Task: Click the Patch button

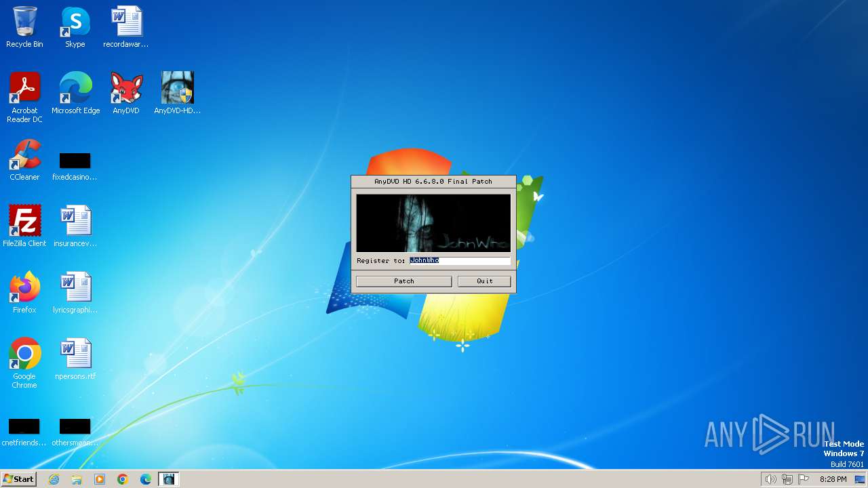Action: (403, 281)
